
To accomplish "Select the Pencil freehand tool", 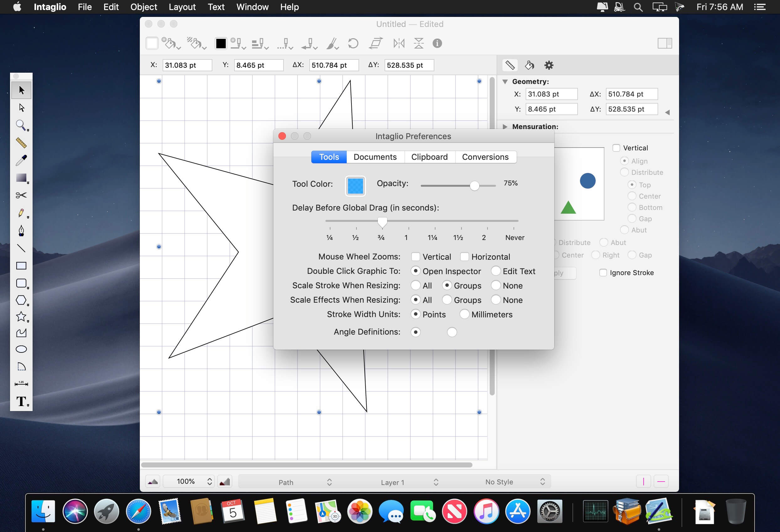I will (x=22, y=213).
